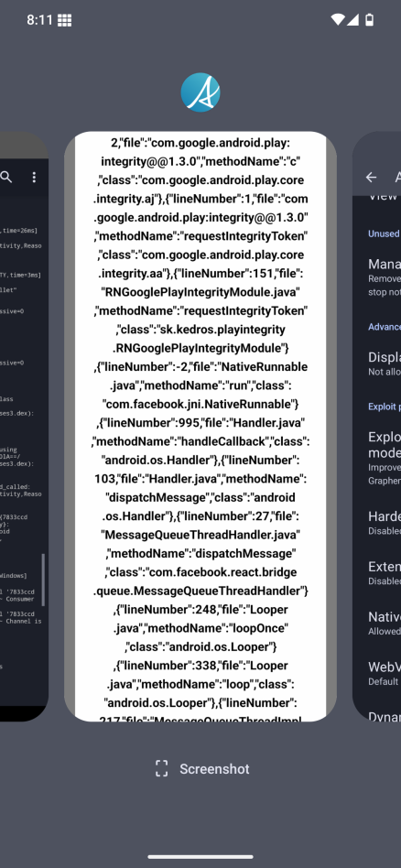This screenshot has width=401, height=868.
Task: Tap the search icon in left card
Action: 6,177
